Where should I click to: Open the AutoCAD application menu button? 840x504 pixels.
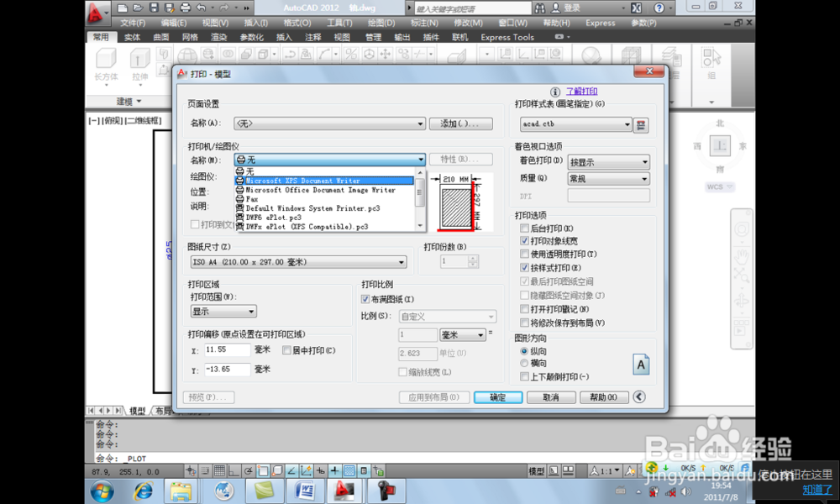(x=97, y=13)
